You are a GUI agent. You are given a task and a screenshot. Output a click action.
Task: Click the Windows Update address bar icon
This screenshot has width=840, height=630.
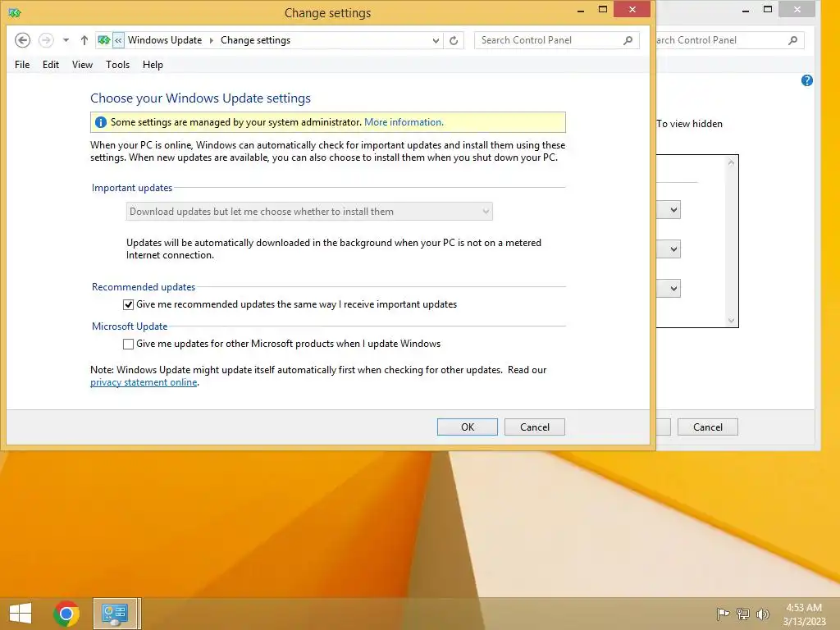(104, 40)
